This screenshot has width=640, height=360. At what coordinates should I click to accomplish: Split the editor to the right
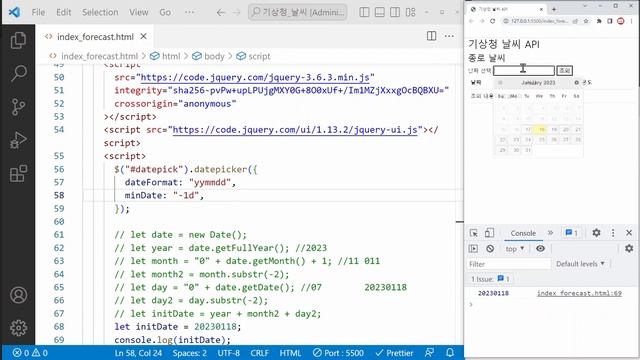(431, 36)
